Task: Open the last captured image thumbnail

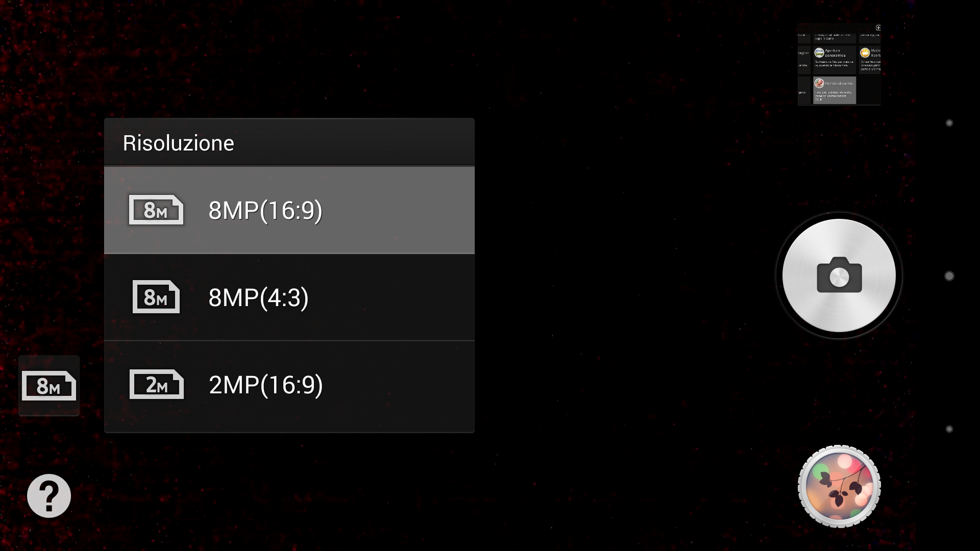Action: pyautogui.click(x=839, y=64)
